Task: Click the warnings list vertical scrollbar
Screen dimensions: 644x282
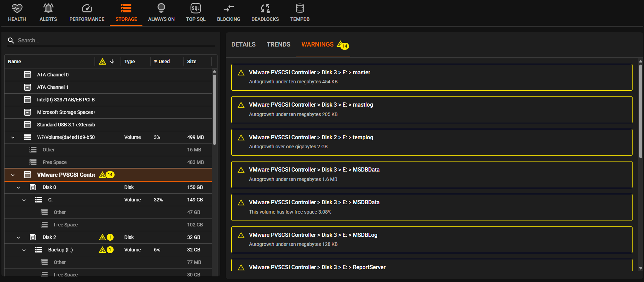Action: 641,111
